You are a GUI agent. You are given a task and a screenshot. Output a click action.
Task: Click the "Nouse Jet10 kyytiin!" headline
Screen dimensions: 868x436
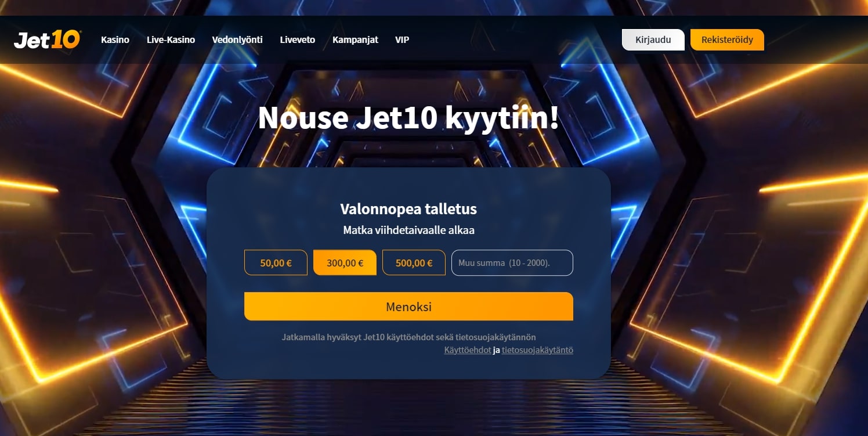pos(408,117)
